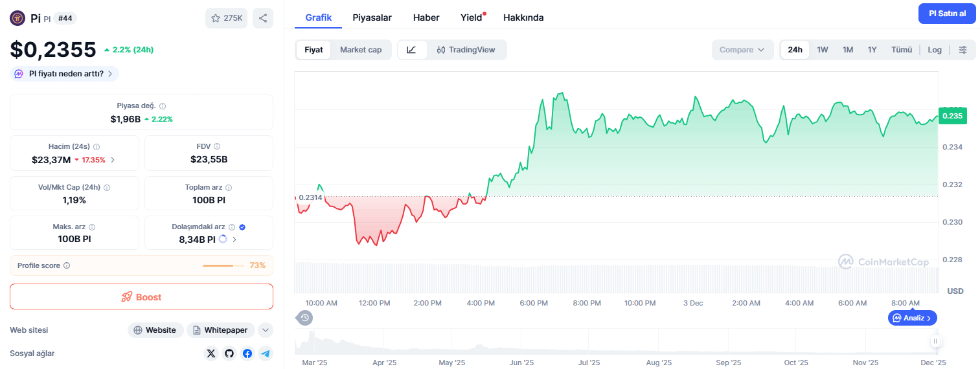Select the 1Y time range
980x369 pixels.
pyautogui.click(x=872, y=50)
